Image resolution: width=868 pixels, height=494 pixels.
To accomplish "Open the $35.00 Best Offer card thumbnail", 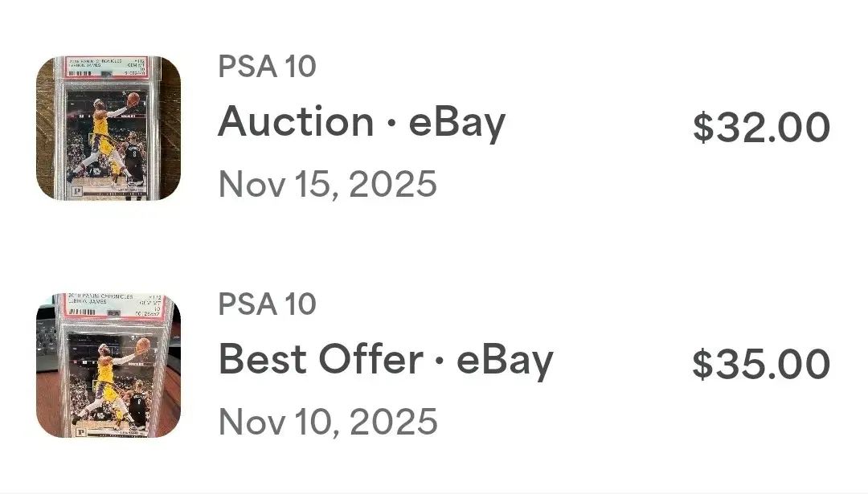I will [108, 365].
